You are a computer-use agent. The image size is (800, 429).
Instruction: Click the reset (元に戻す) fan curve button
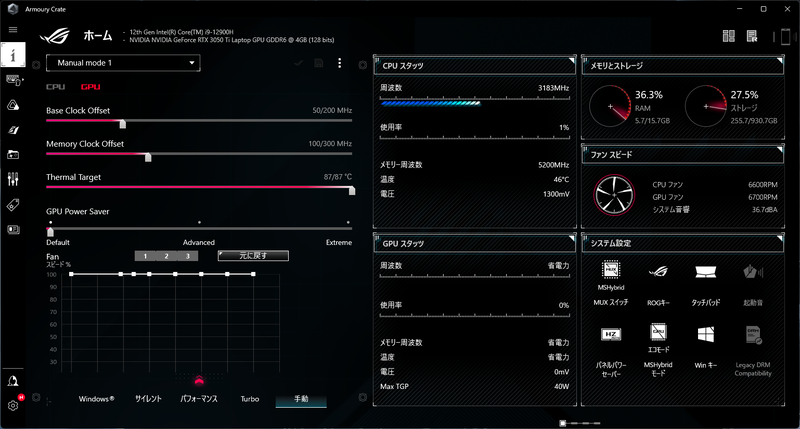253,256
